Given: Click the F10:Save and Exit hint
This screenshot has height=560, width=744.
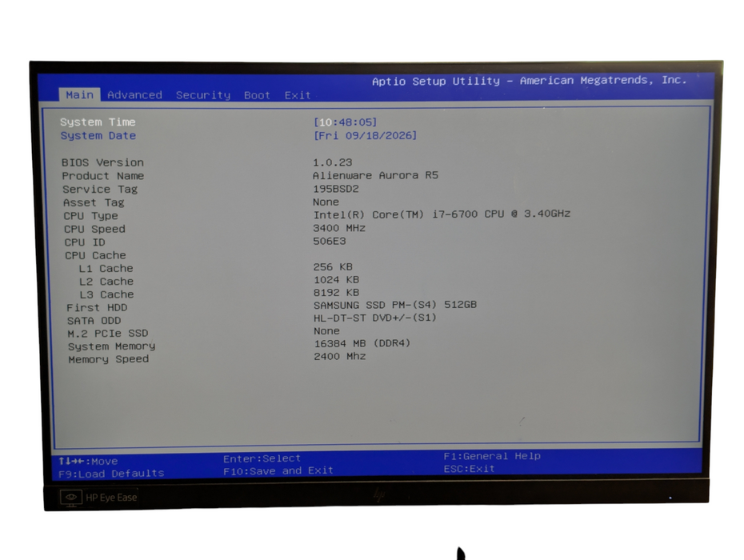Looking at the screenshot, I should pyautogui.click(x=278, y=470).
